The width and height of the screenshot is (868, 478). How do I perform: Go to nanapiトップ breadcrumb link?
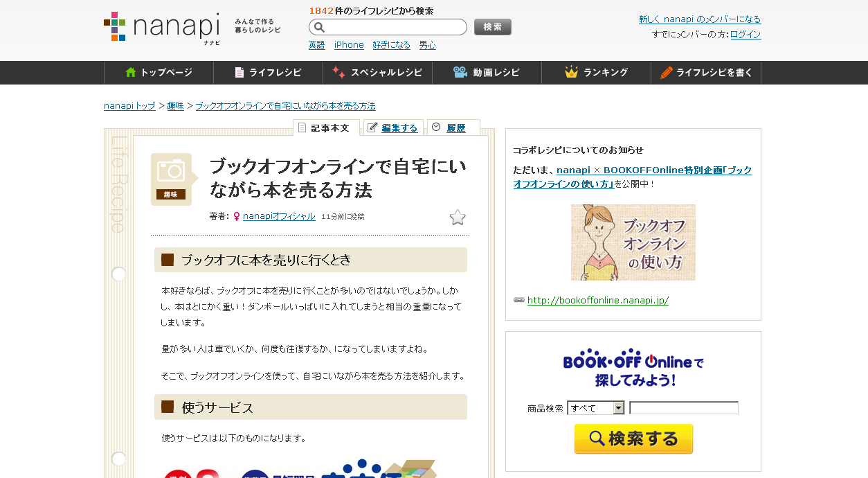(x=129, y=106)
